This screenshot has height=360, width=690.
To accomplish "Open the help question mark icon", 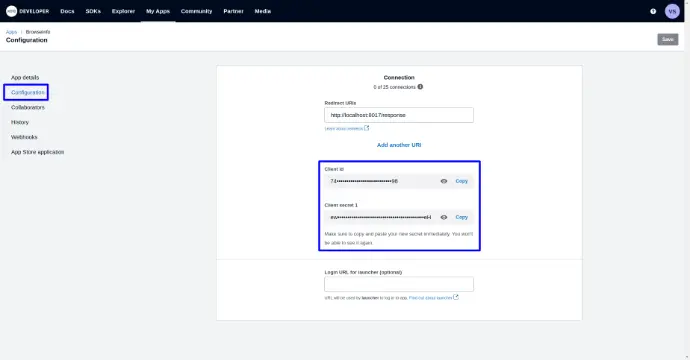I will (x=653, y=11).
